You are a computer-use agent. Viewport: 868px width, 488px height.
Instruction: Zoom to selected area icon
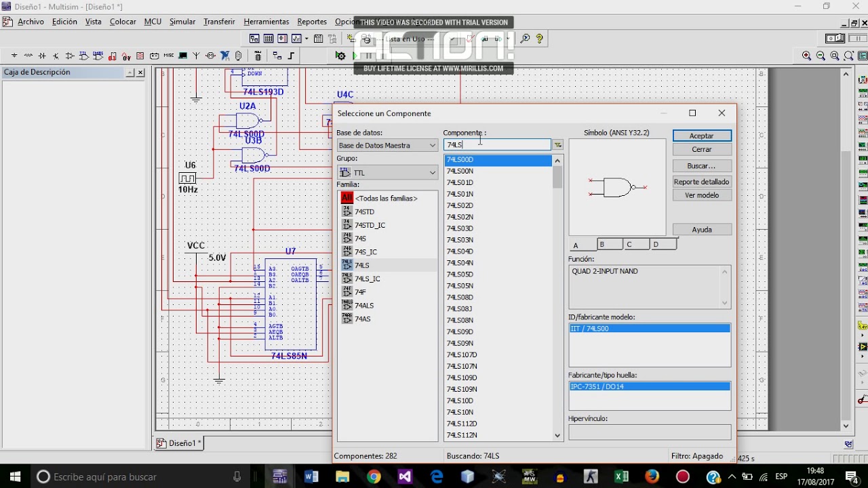[x=835, y=56]
